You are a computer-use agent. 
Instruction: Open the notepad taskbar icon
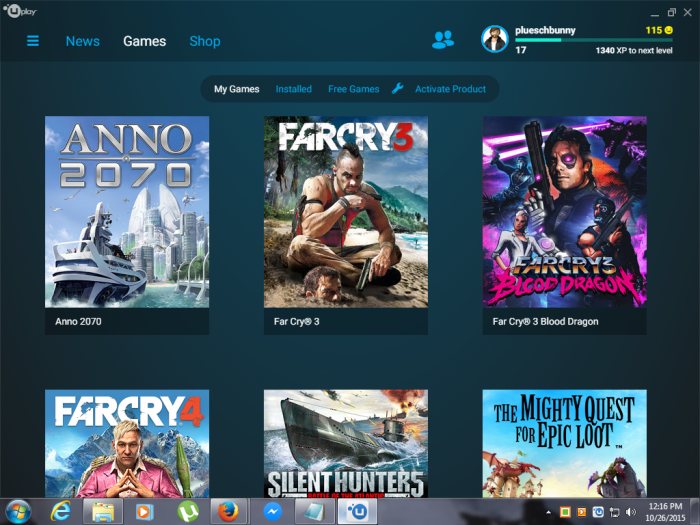[x=315, y=512]
